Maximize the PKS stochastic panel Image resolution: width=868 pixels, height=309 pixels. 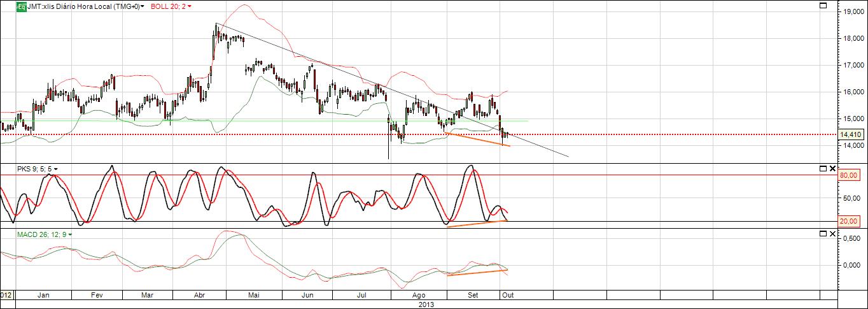(x=822, y=168)
